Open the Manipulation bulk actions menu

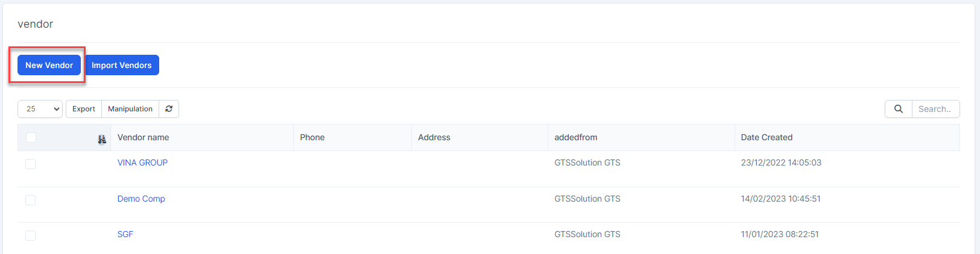[x=130, y=109]
